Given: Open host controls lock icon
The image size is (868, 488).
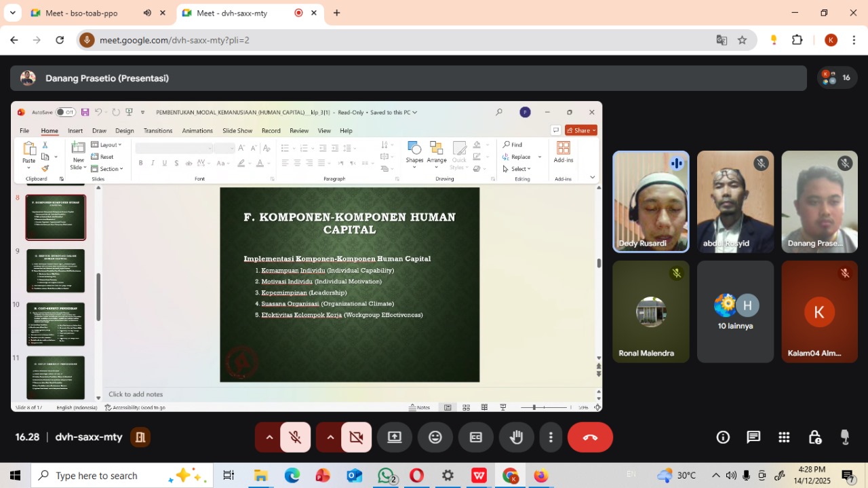Looking at the screenshot, I should 814,438.
